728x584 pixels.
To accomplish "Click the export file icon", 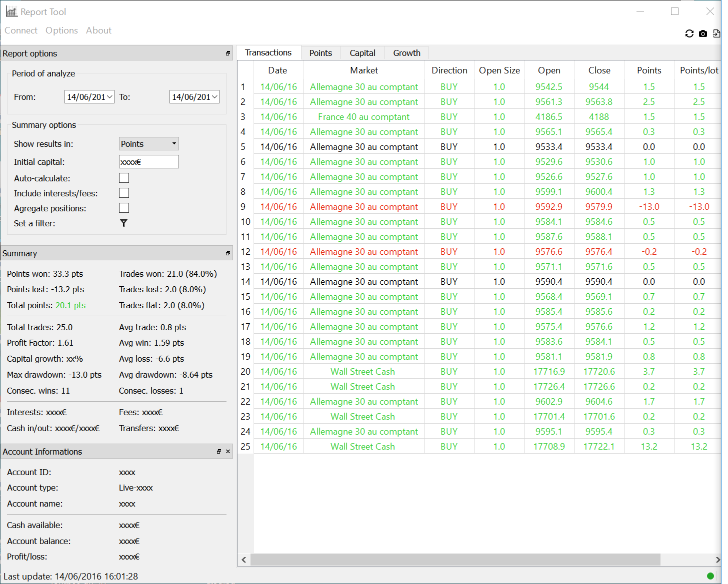I will pos(716,33).
